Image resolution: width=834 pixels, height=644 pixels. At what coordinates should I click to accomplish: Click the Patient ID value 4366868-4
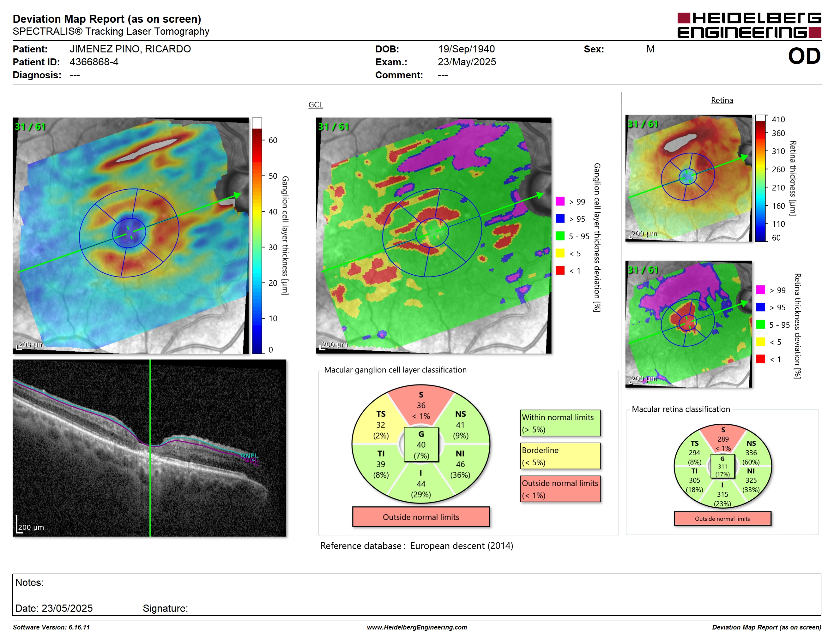tap(94, 62)
